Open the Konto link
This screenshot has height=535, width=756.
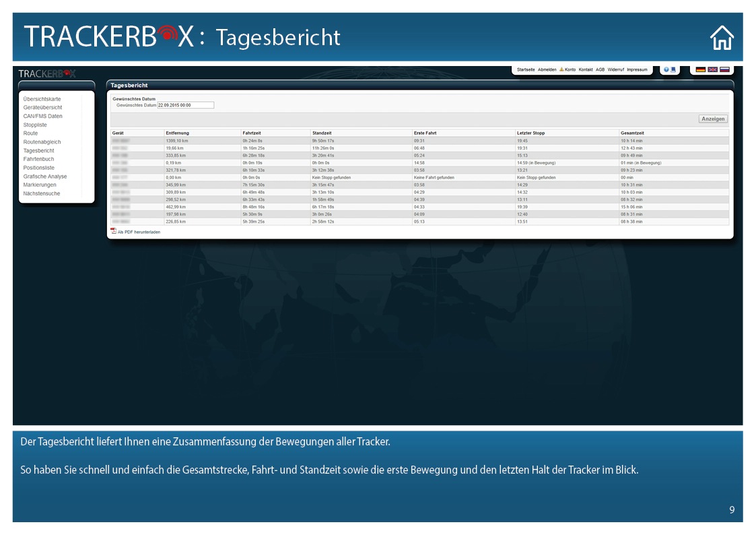pyautogui.click(x=570, y=69)
